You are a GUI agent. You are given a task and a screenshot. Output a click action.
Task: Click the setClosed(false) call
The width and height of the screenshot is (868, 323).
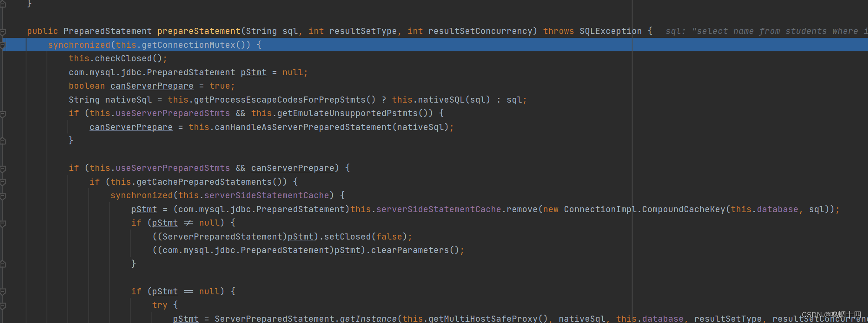[365, 237]
